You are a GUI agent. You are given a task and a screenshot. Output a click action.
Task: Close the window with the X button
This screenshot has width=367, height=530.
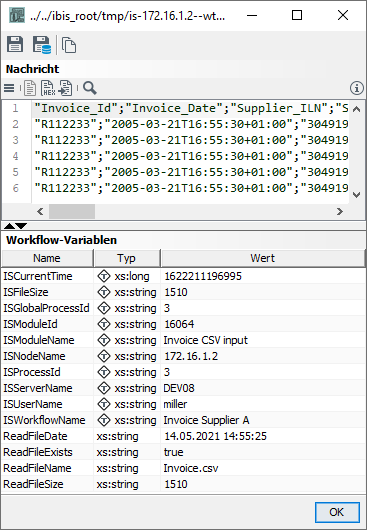pos(343,15)
